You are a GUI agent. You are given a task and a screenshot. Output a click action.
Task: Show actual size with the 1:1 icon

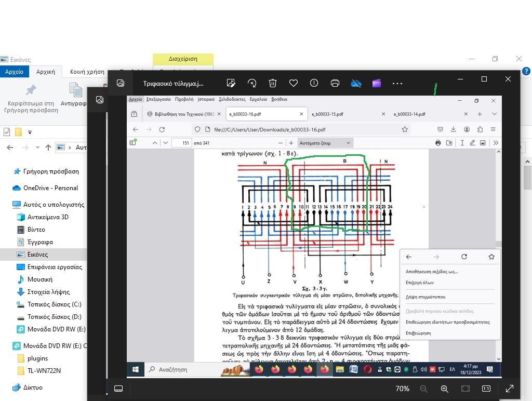tap(486, 389)
